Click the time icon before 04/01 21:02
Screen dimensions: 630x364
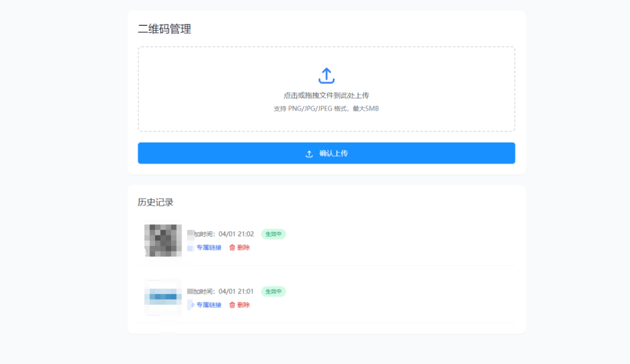191,234
